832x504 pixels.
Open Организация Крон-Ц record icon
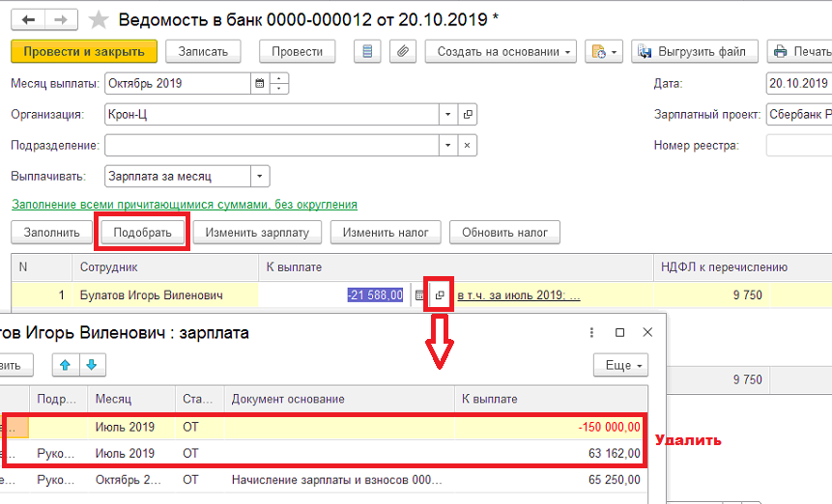[x=468, y=114]
